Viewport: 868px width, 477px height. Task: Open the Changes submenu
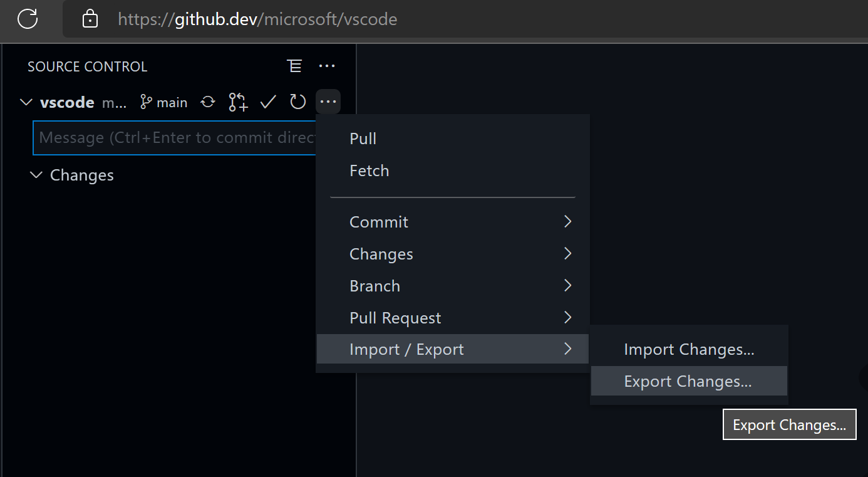click(453, 254)
